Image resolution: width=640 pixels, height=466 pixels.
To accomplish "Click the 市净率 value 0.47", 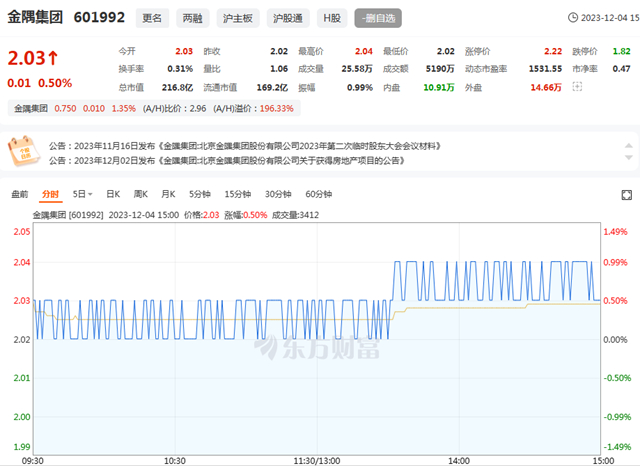I will (x=621, y=69).
